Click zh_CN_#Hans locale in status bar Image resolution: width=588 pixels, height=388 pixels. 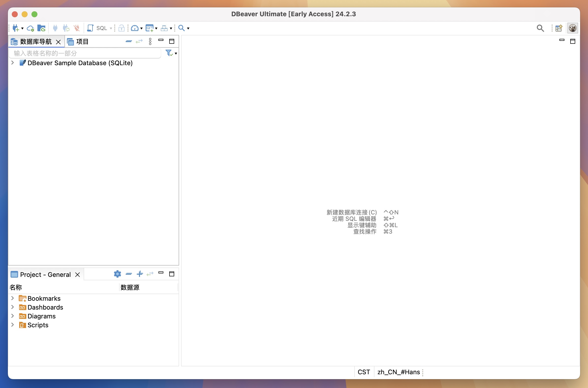point(399,372)
